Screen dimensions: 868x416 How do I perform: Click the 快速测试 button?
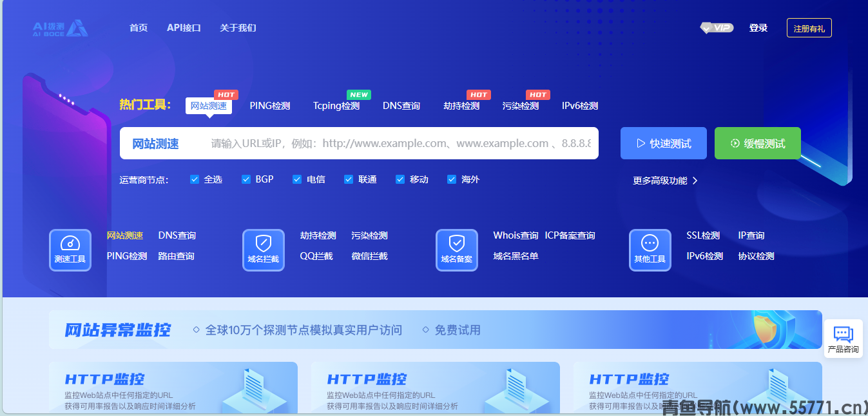[664, 143]
